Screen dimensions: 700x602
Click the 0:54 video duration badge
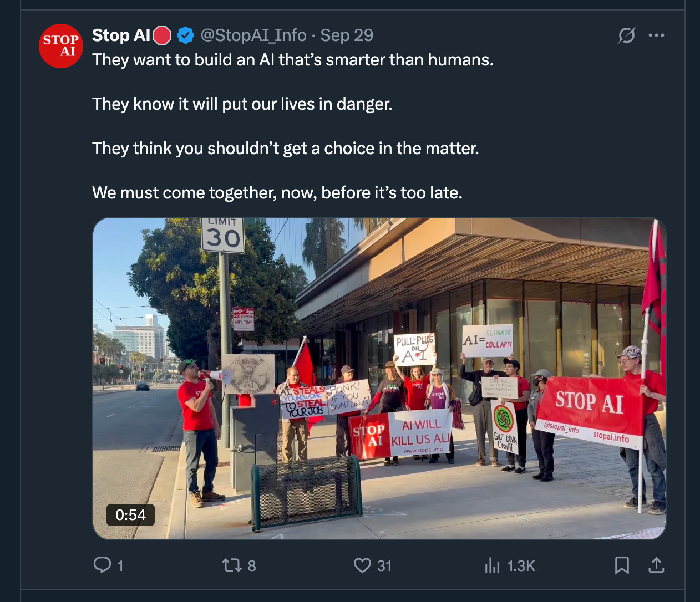point(130,515)
